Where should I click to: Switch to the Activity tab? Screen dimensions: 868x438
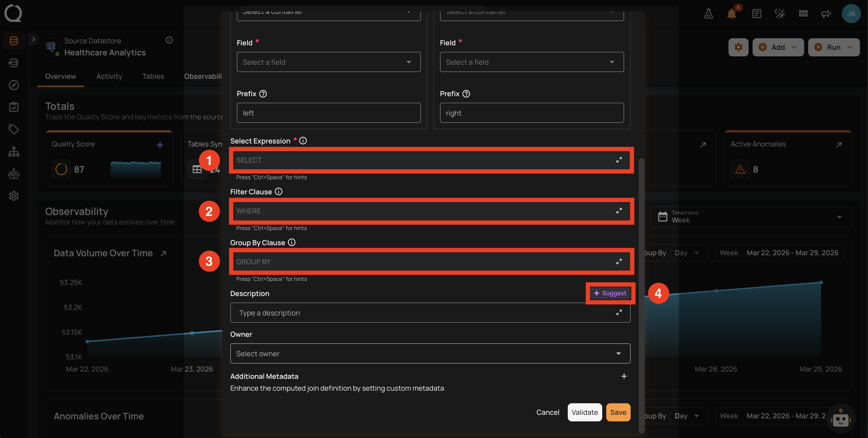tap(109, 77)
